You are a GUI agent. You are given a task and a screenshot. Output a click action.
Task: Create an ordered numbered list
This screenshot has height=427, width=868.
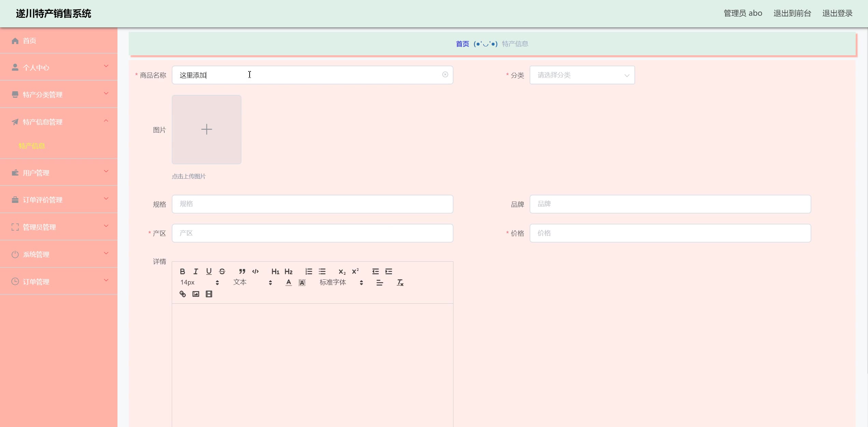click(x=309, y=271)
